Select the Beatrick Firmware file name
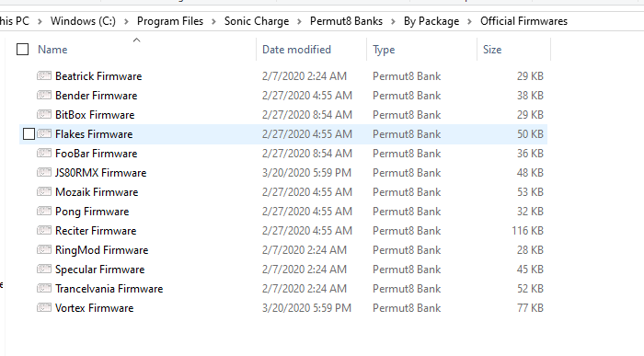This screenshot has height=356, width=644. (x=98, y=76)
